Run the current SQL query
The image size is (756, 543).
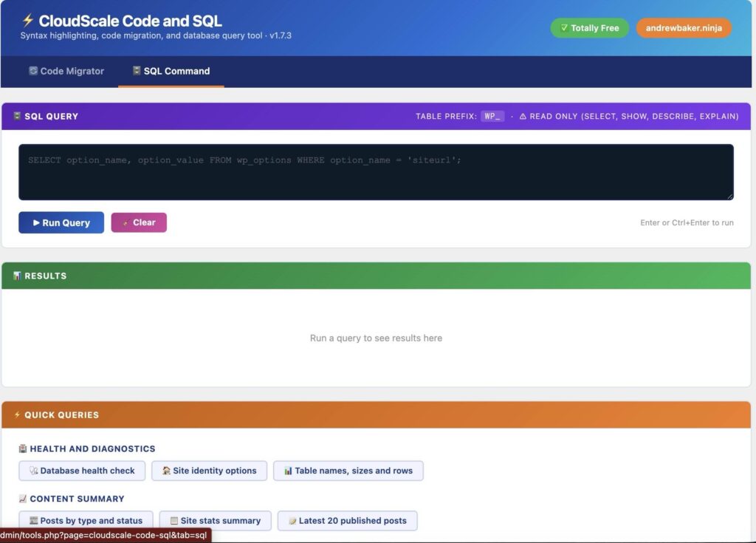pos(61,222)
